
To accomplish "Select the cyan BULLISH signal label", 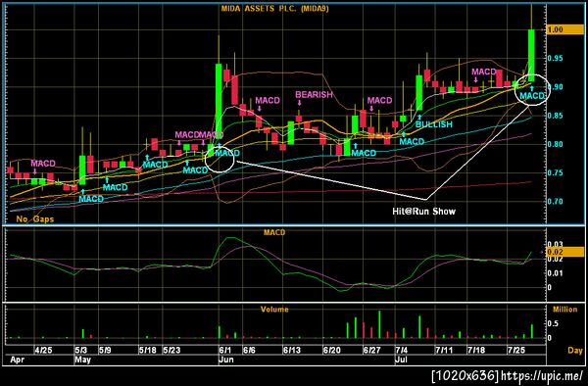I will pos(433,124).
